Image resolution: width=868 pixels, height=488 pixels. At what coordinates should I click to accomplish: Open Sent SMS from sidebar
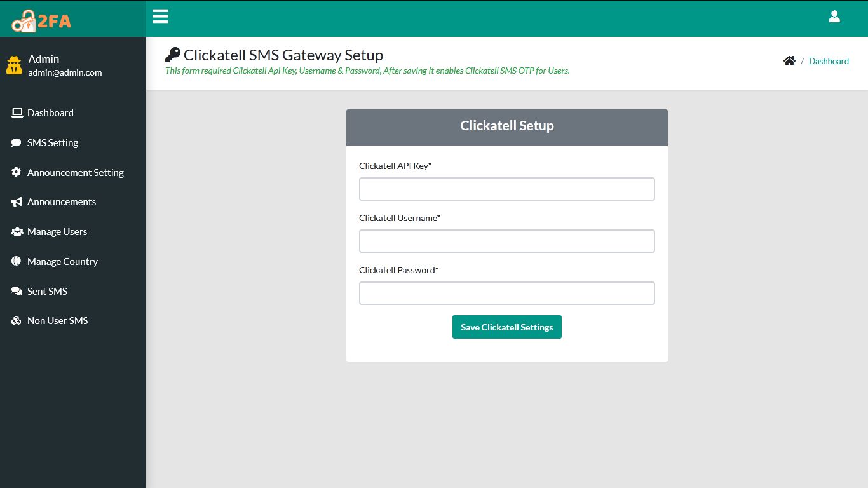click(47, 291)
